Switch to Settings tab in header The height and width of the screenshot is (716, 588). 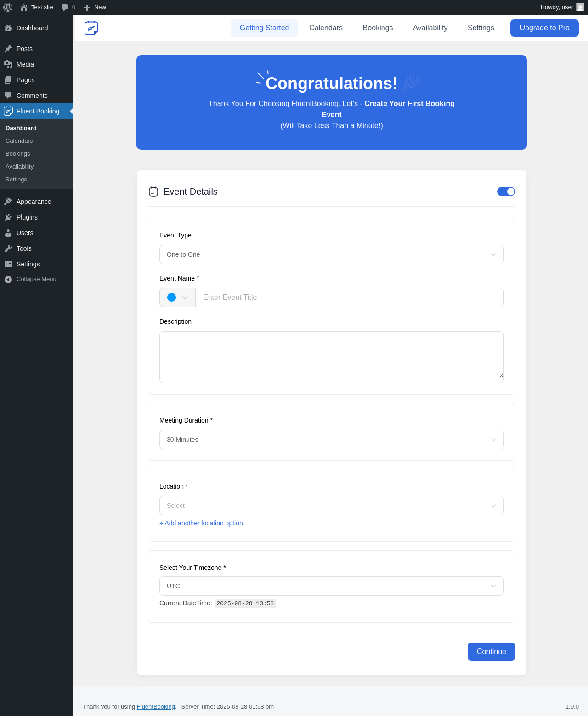(x=481, y=28)
